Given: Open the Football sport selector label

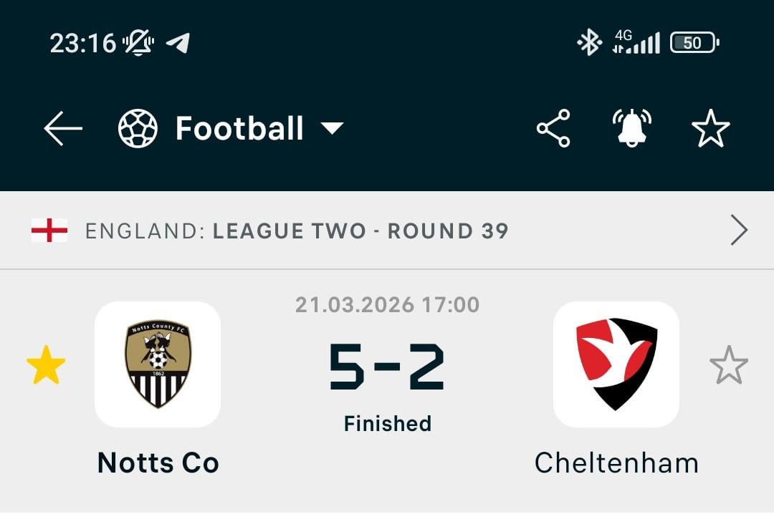Looking at the screenshot, I should coord(239,129).
